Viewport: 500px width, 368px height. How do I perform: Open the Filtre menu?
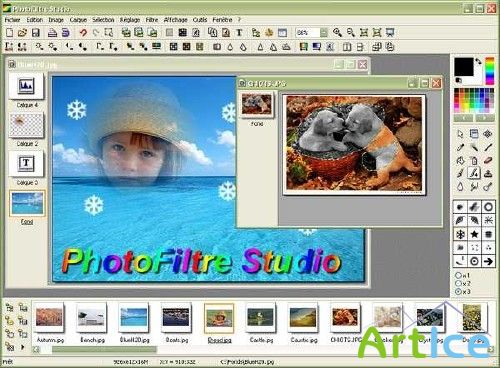pos(152,20)
